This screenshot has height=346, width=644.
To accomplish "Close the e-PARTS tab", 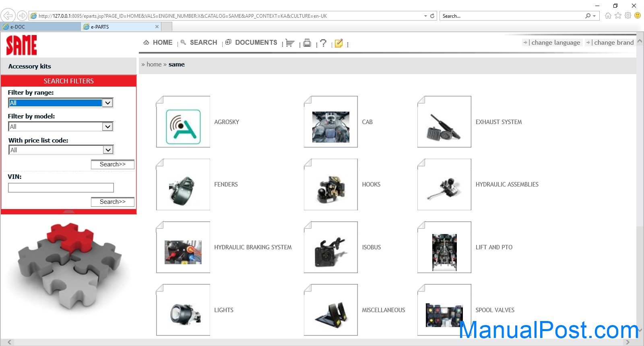I will 157,27.
